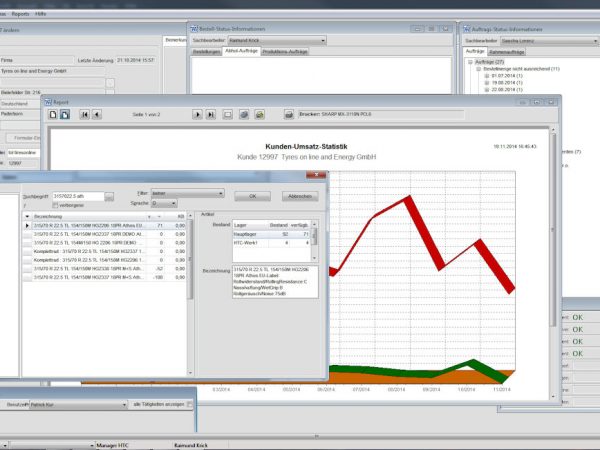Click the Report page vertical scrollbar
The image size is (600, 450).
click(x=553, y=264)
